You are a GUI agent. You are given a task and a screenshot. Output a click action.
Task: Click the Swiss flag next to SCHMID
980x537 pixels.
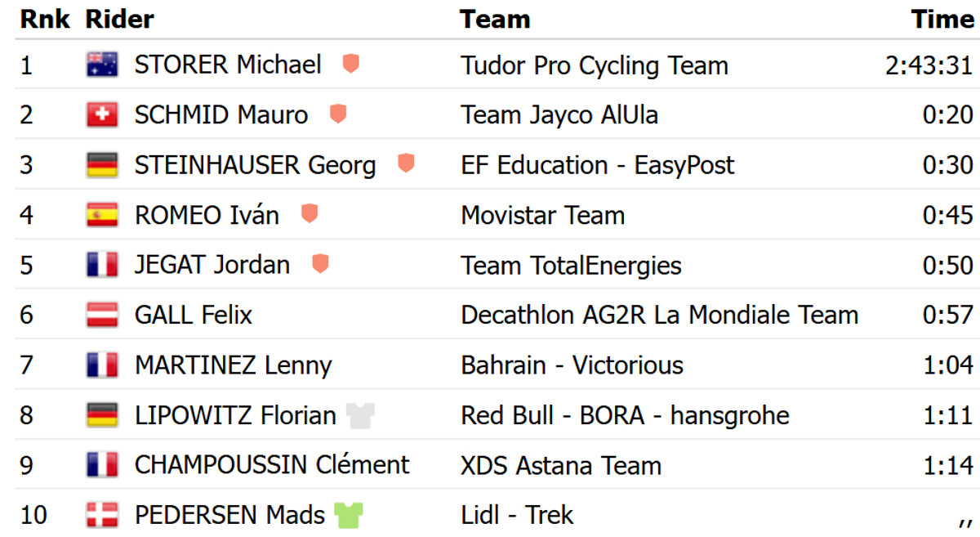[x=102, y=114]
